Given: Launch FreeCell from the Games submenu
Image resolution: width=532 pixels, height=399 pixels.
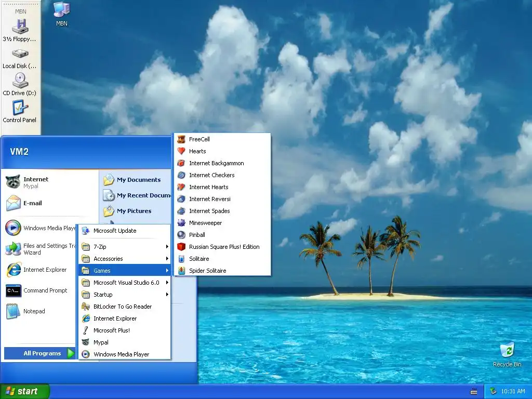Looking at the screenshot, I should click(x=222, y=139).
